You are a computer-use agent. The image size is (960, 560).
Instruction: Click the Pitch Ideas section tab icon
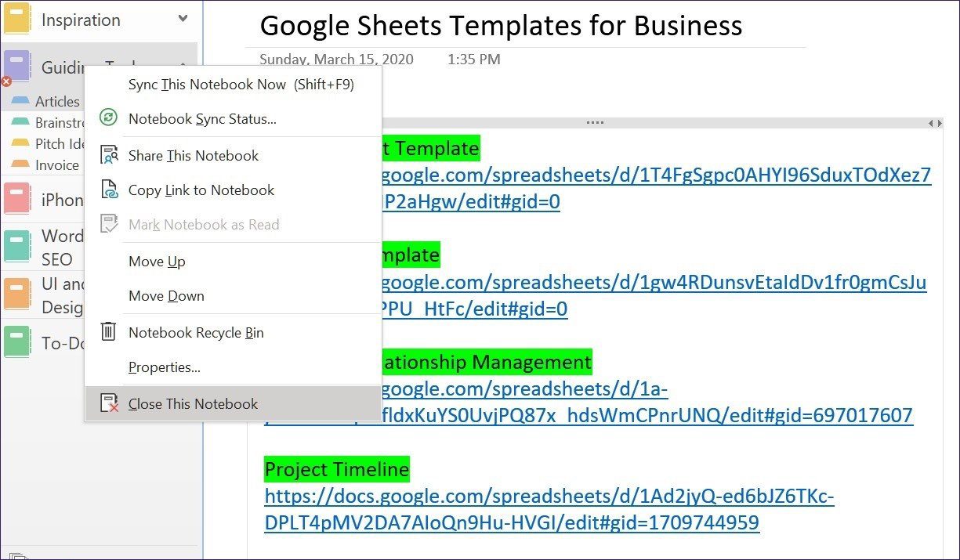pyautogui.click(x=22, y=143)
